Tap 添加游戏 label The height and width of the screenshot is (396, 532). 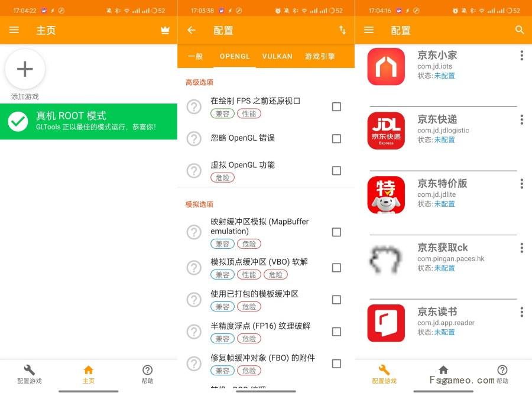tap(25, 97)
